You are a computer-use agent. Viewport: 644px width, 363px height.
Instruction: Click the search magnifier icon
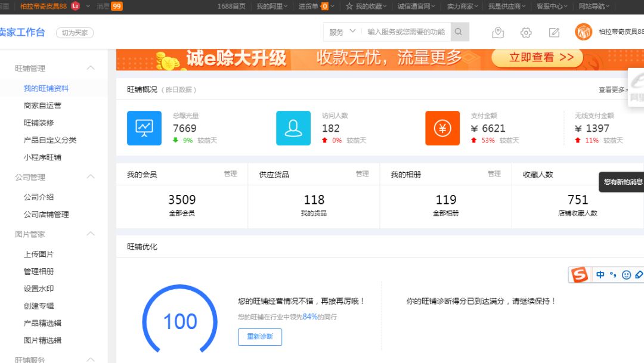point(459,32)
